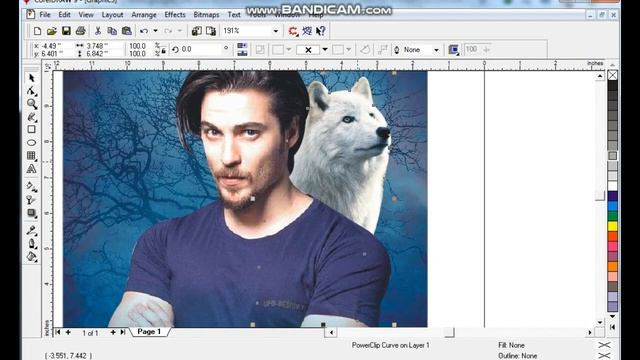The height and width of the screenshot is (360, 640).
Task: Expand the color palette flyout arrow
Action: [x=612, y=327]
